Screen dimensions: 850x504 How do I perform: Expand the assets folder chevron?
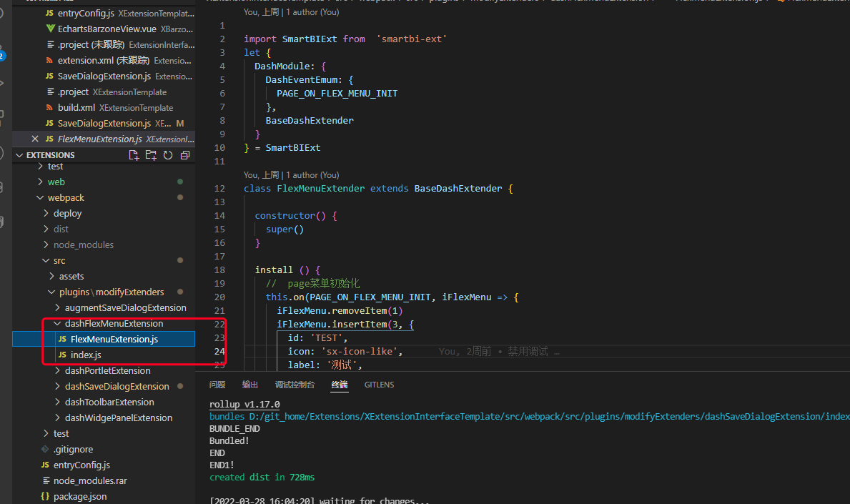tap(52, 276)
